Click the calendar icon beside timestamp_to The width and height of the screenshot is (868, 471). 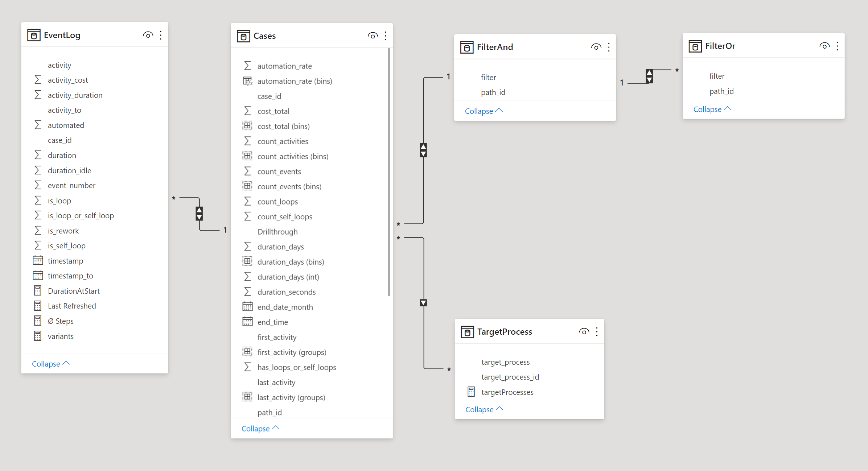pyautogui.click(x=38, y=276)
